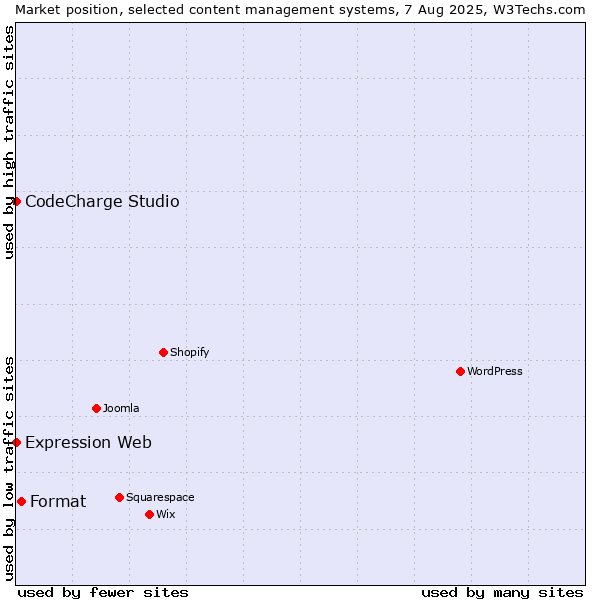This screenshot has height=600, width=600.
Task: Select the 'WordPress' label text
Action: [494, 371]
